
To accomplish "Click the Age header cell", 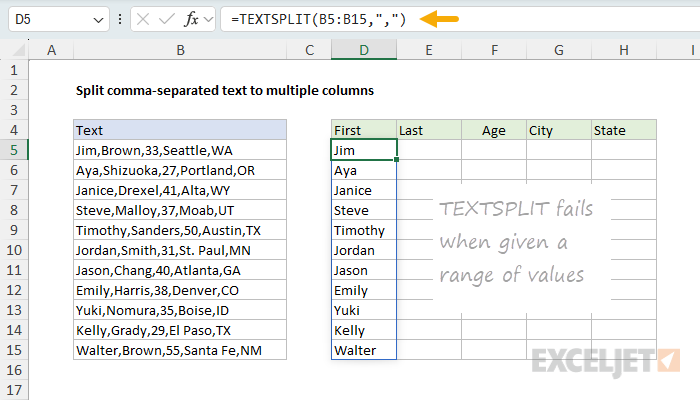I will [493, 130].
